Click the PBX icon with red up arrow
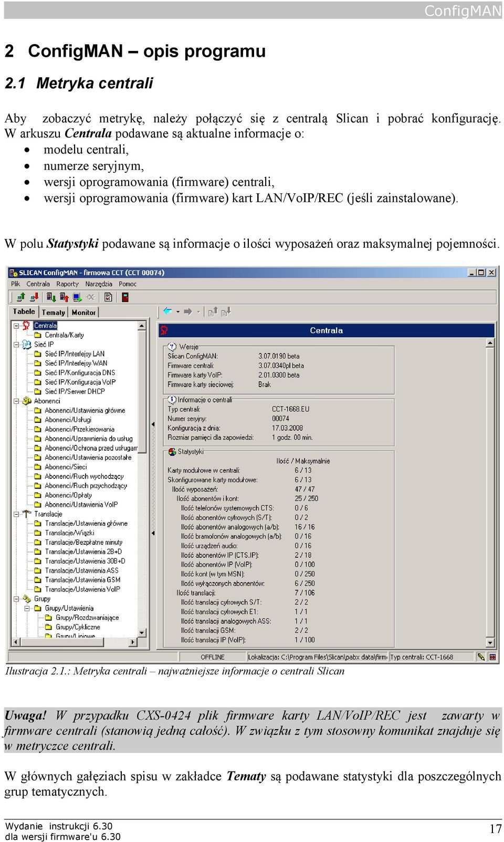504x842 pixels. 64,297
